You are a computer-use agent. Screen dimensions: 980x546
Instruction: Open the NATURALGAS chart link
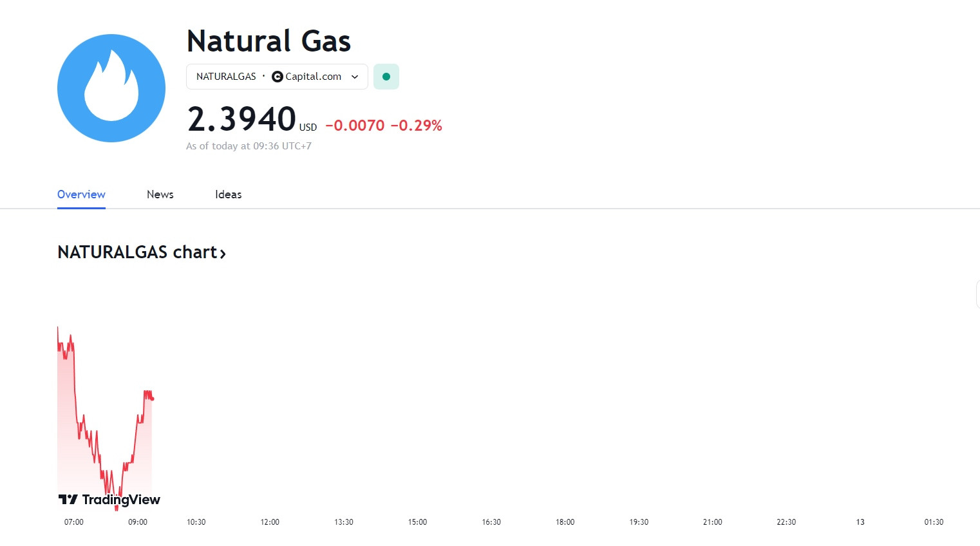(x=142, y=252)
